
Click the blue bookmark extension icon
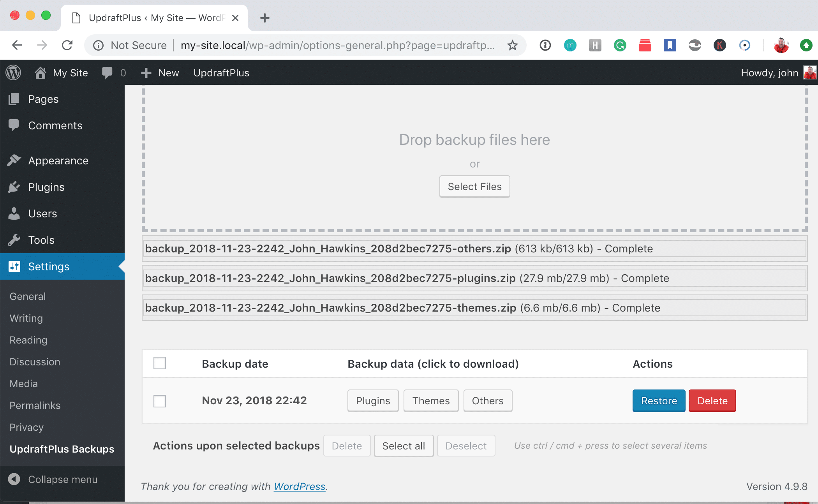click(x=670, y=46)
